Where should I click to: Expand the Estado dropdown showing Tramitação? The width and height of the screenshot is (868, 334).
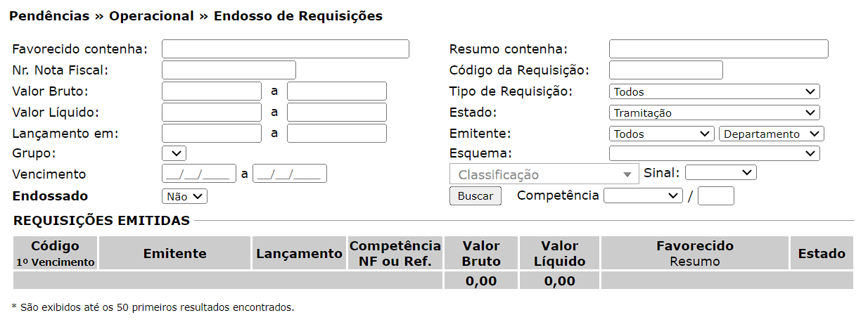(714, 113)
